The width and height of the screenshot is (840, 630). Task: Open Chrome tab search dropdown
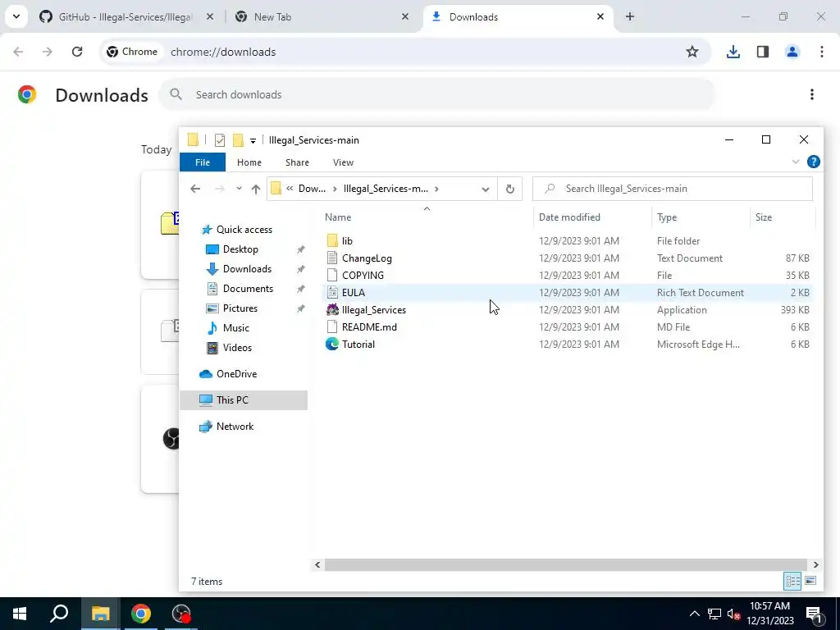coord(16,16)
